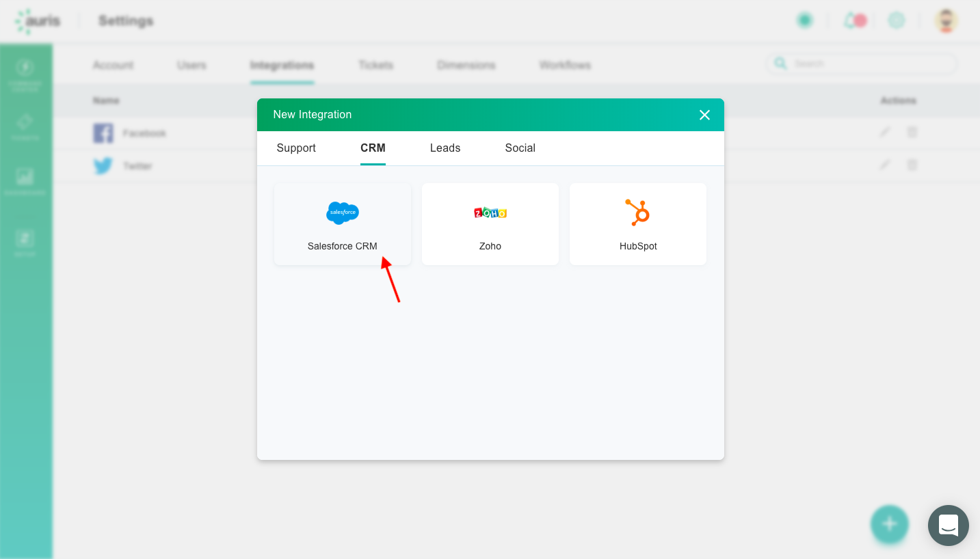This screenshot has width=980, height=559.
Task: Open the user avatar menu
Action: [946, 21]
